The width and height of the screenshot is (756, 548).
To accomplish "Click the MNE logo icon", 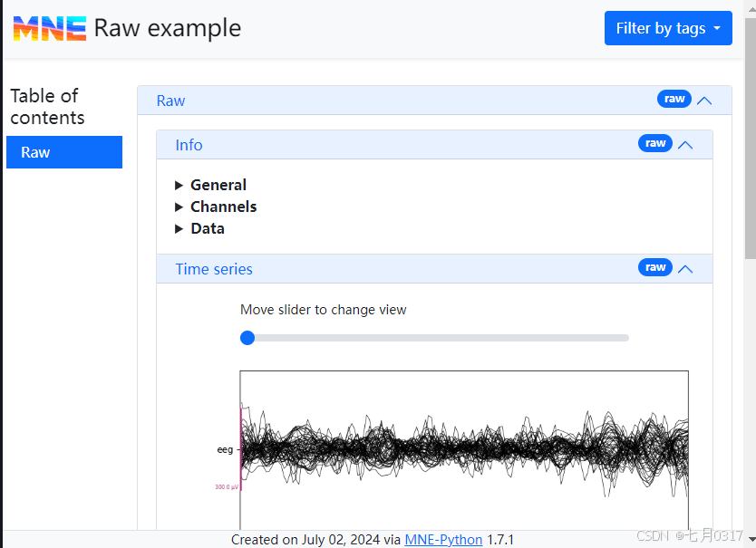I will (50, 29).
